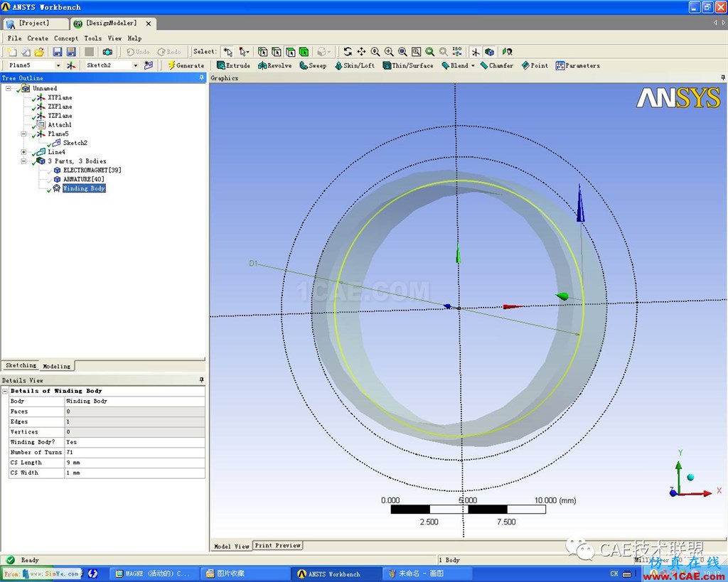Click the Look At face icon
Image resolution: width=728 pixels, height=582 pixels.
(508, 52)
